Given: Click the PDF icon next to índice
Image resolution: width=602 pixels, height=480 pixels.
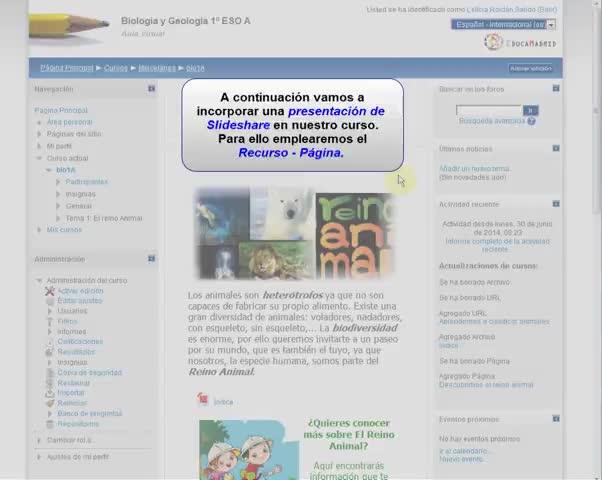Looking at the screenshot, I should 202,399.
